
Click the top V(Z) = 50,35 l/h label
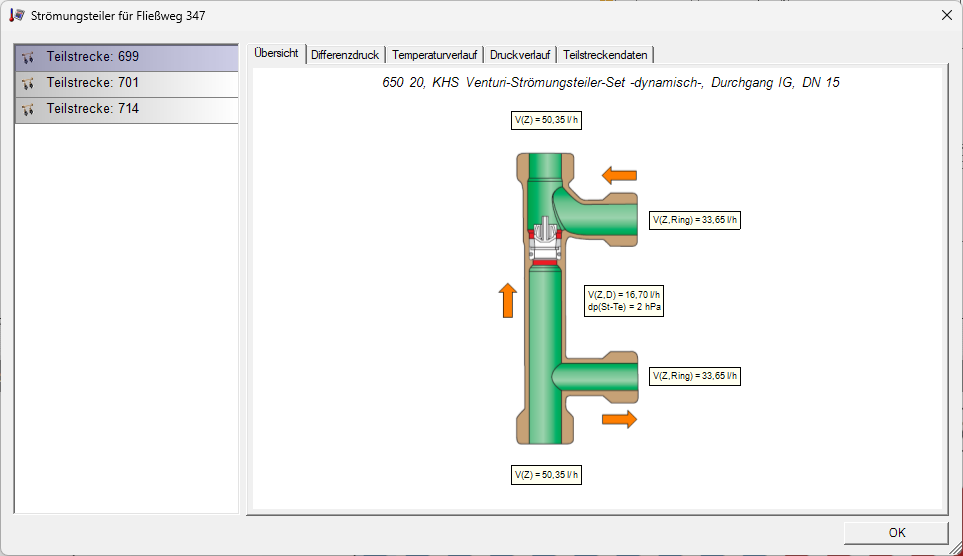tap(546, 120)
